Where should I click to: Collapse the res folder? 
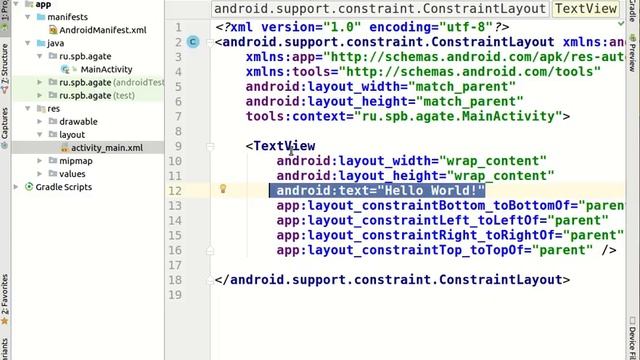[28, 108]
